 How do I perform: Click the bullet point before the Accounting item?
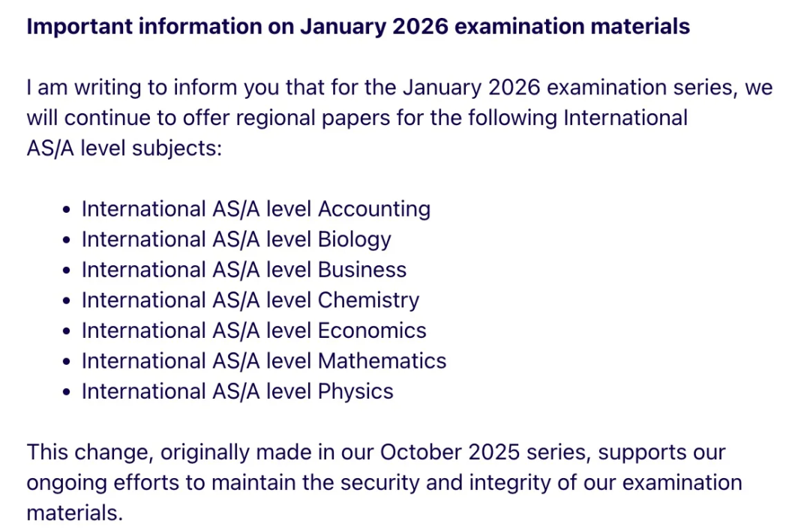point(68,209)
